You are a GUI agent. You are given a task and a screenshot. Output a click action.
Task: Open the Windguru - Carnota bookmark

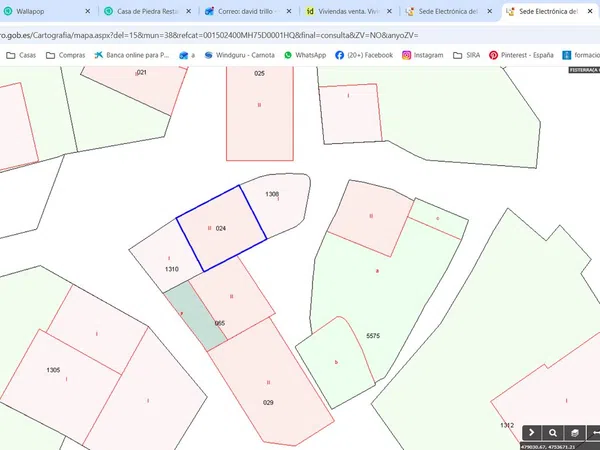click(x=240, y=55)
